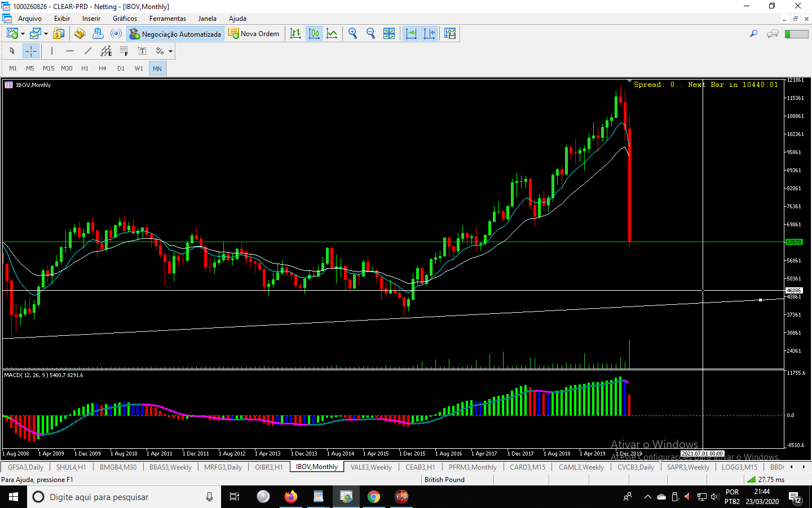Save the chart as a picture

pyautogui.click(x=450, y=34)
